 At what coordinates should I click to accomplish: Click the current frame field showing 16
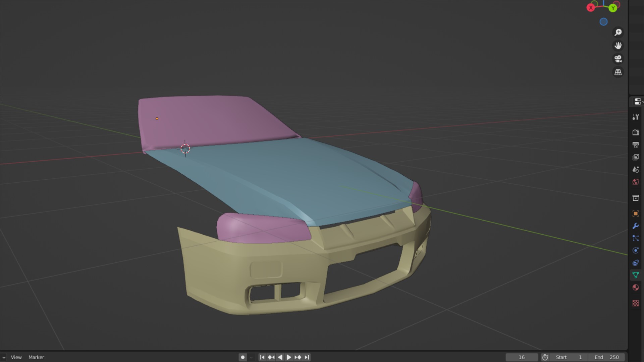click(522, 357)
